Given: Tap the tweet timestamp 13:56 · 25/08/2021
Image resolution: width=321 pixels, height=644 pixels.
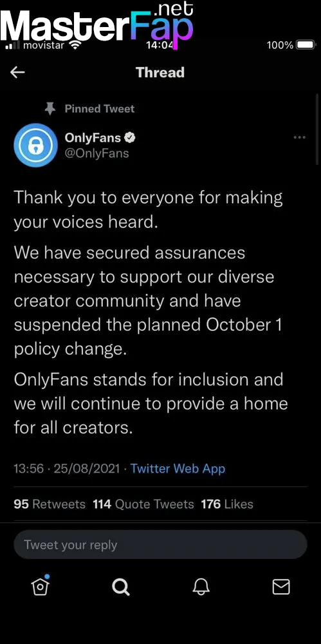Looking at the screenshot, I should pyautogui.click(x=67, y=469).
